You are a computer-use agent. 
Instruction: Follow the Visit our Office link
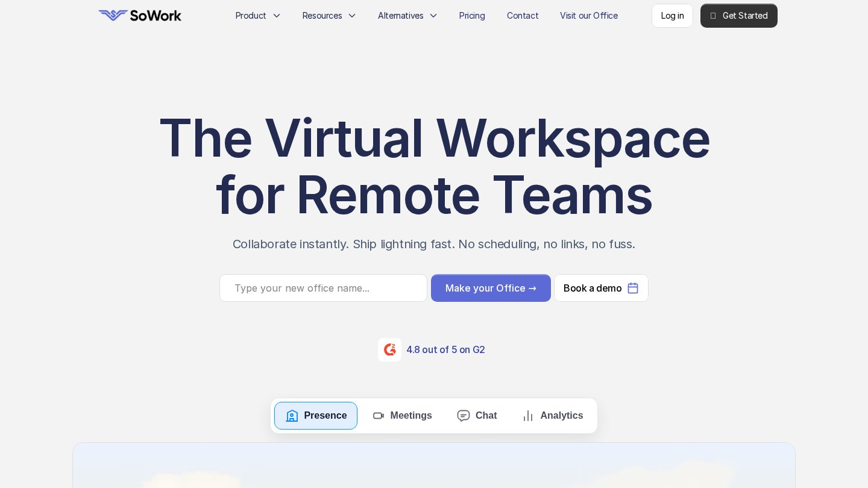pyautogui.click(x=589, y=16)
